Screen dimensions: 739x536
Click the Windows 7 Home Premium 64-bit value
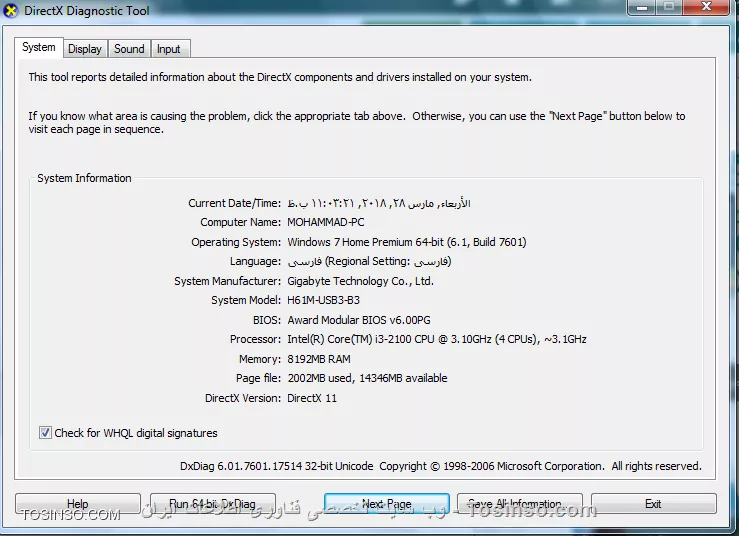[407, 242]
